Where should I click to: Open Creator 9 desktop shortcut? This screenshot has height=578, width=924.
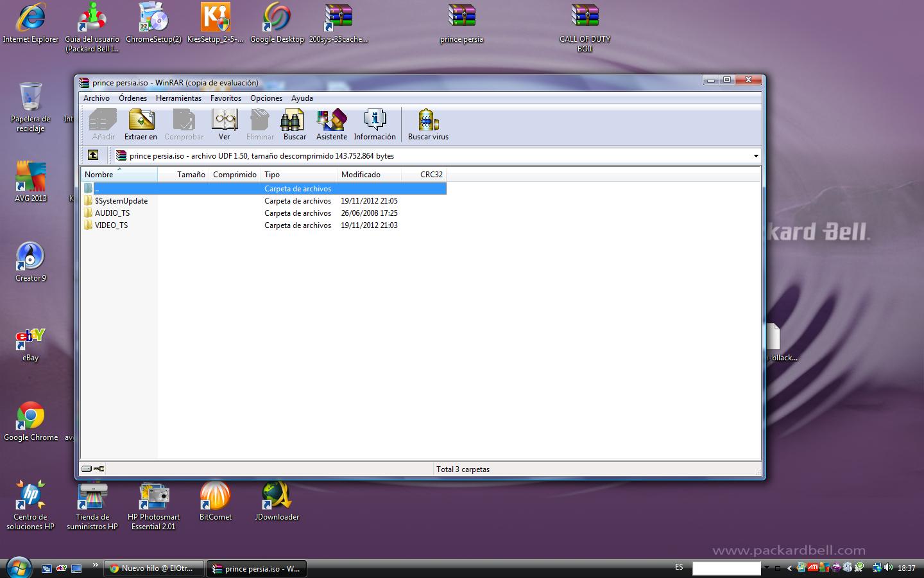(x=31, y=261)
